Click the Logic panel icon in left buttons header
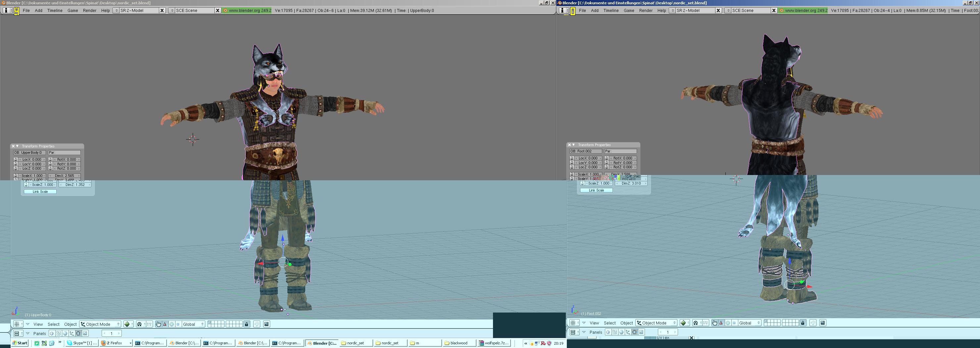This screenshot has height=348, width=980. point(52,333)
